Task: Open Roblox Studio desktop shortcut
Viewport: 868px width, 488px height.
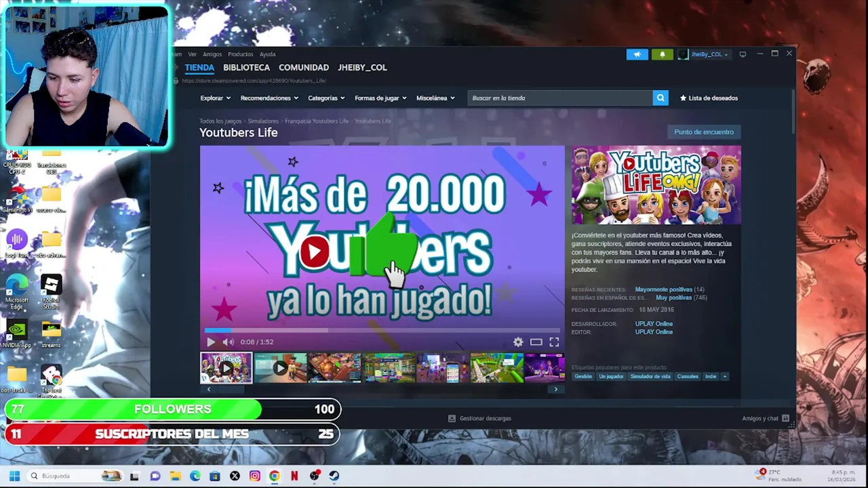Action: tap(51, 292)
